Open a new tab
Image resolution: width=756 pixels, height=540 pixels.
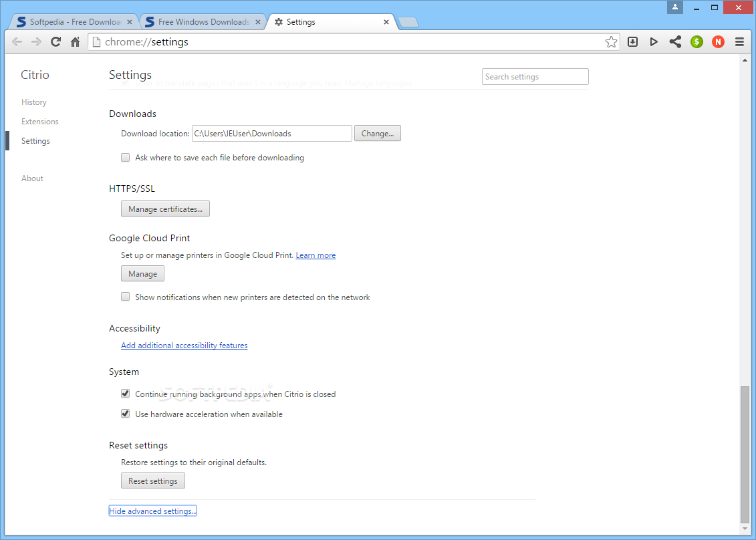[x=409, y=22]
